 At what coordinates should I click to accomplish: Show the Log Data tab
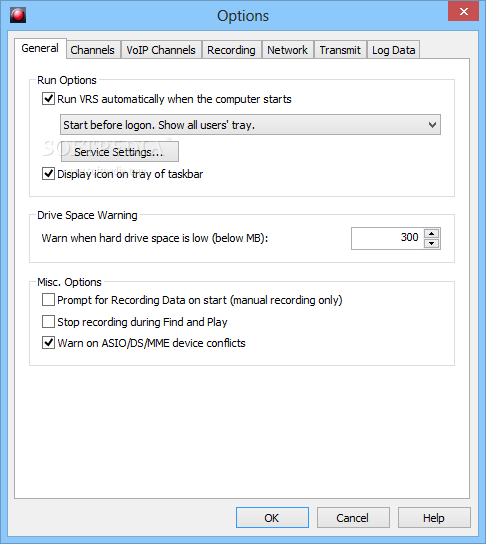click(x=393, y=50)
